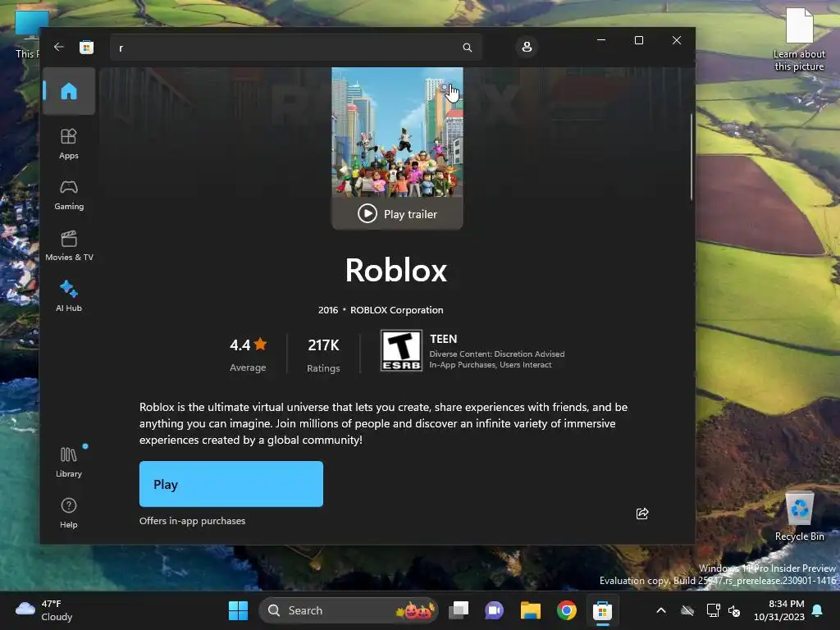840x630 pixels.
Task: Open the network status tray icon
Action: tap(714, 610)
